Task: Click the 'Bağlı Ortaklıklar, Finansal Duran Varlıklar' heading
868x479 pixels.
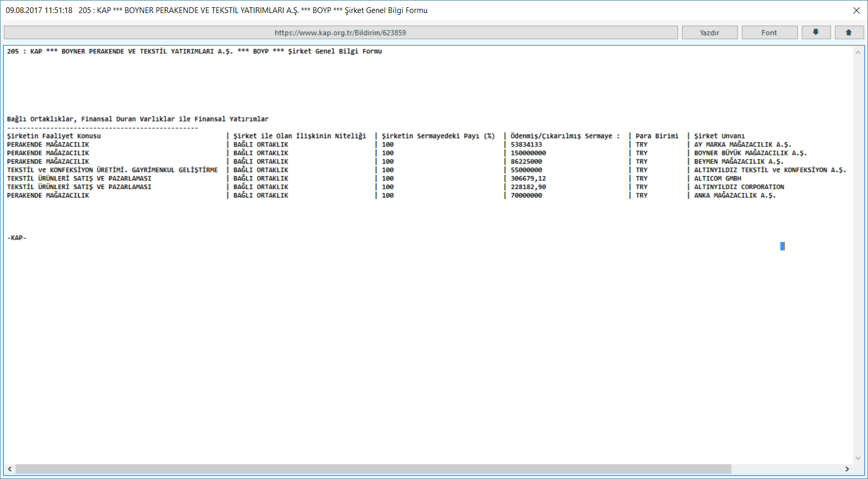Action: (x=137, y=119)
